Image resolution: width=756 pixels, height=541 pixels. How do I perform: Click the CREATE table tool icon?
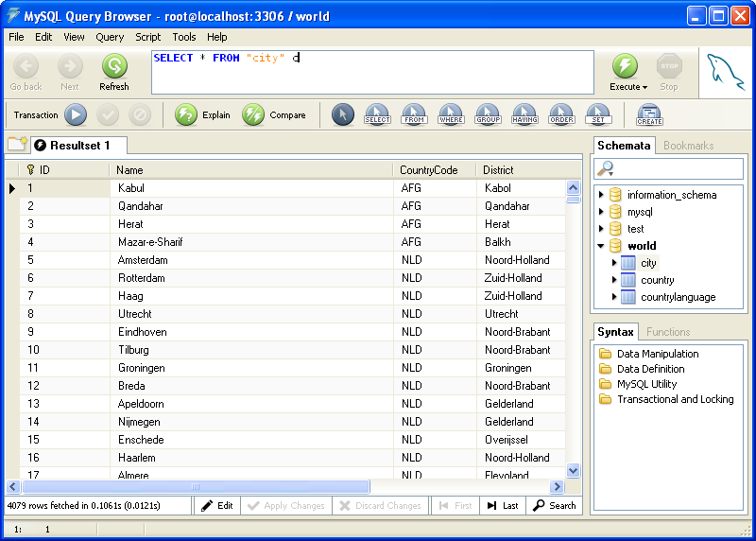pyautogui.click(x=649, y=115)
